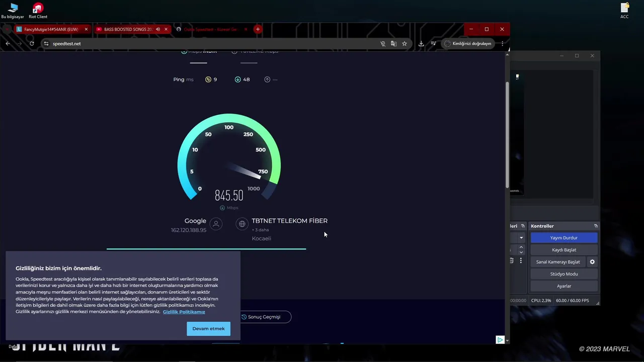Screen dimensions: 644x362
Task: Click the ping jitter value icon
Action: coord(208,79)
